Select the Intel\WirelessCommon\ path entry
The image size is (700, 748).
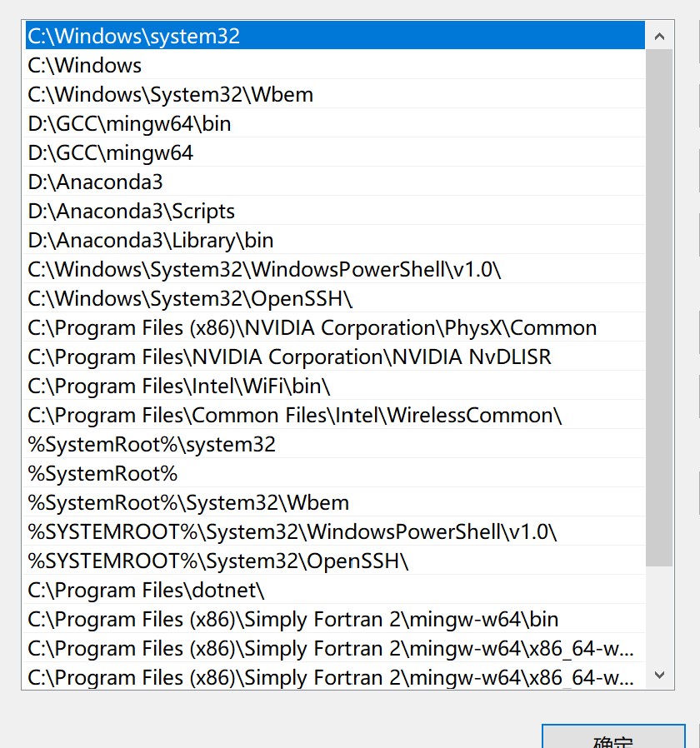click(x=335, y=415)
